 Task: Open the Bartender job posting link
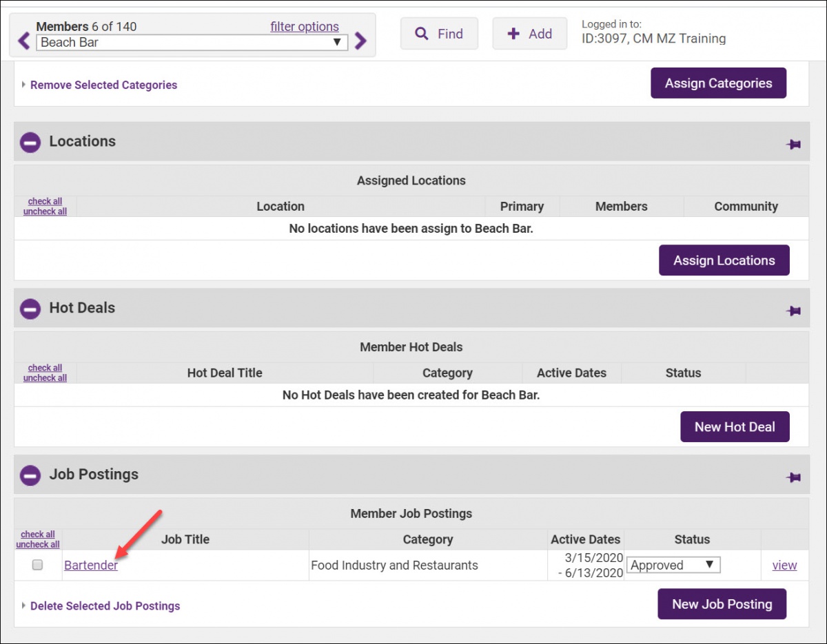tap(91, 565)
